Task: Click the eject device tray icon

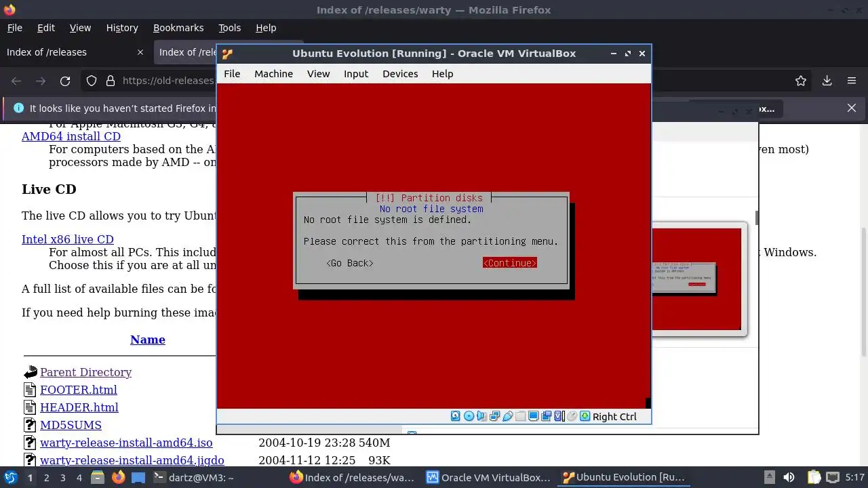Action: click(769, 477)
